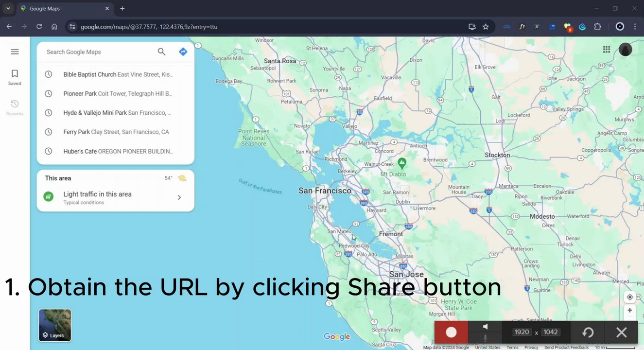Open a new browser tab
The image size is (644, 350).
point(122,9)
